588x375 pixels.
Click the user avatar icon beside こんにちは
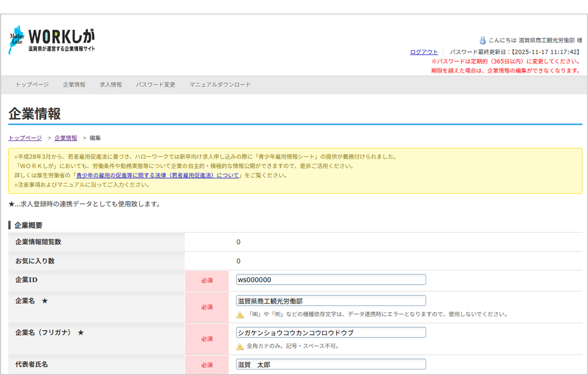point(482,40)
